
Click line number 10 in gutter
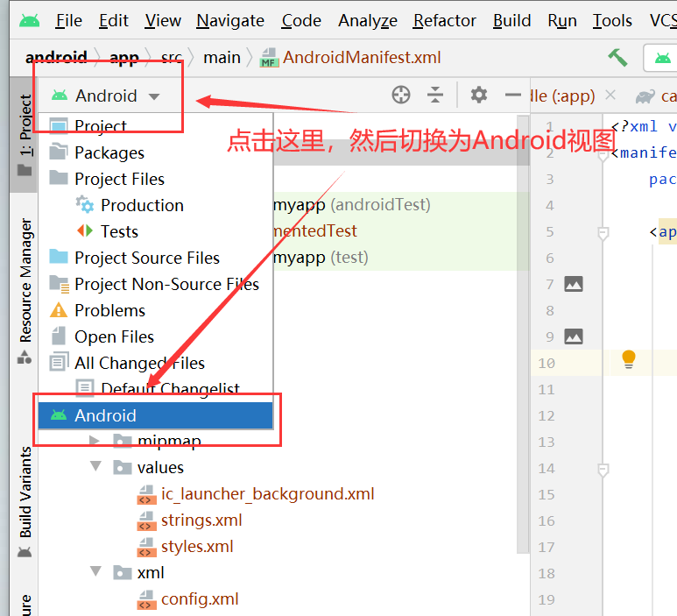click(547, 364)
